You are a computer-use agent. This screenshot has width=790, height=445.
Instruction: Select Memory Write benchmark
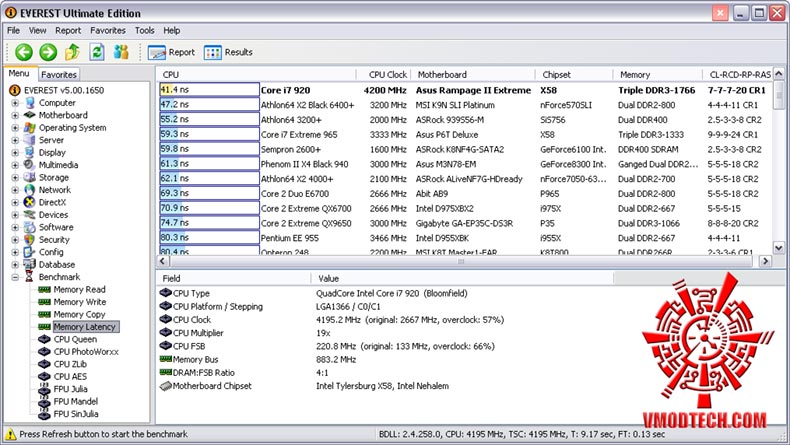80,302
